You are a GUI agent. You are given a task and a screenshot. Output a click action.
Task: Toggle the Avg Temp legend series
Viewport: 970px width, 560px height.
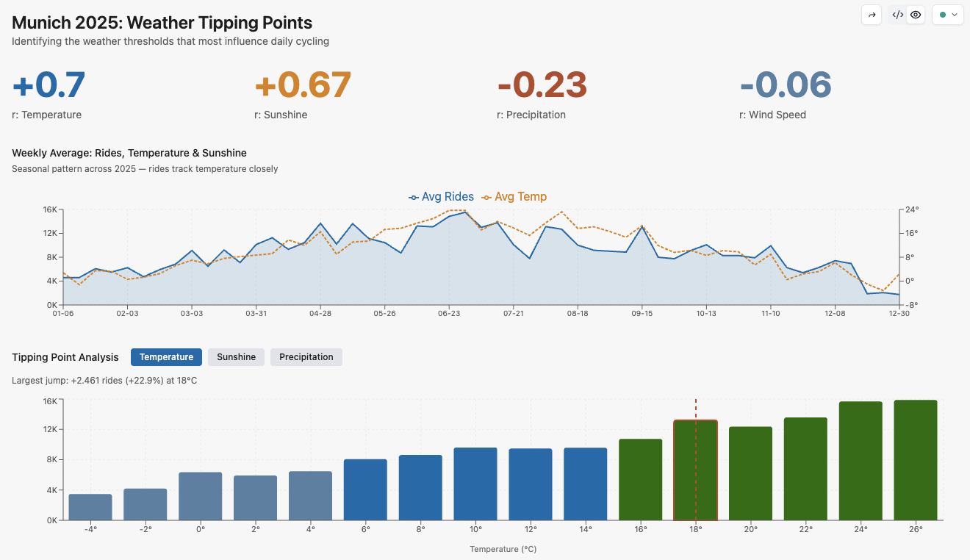tap(514, 197)
